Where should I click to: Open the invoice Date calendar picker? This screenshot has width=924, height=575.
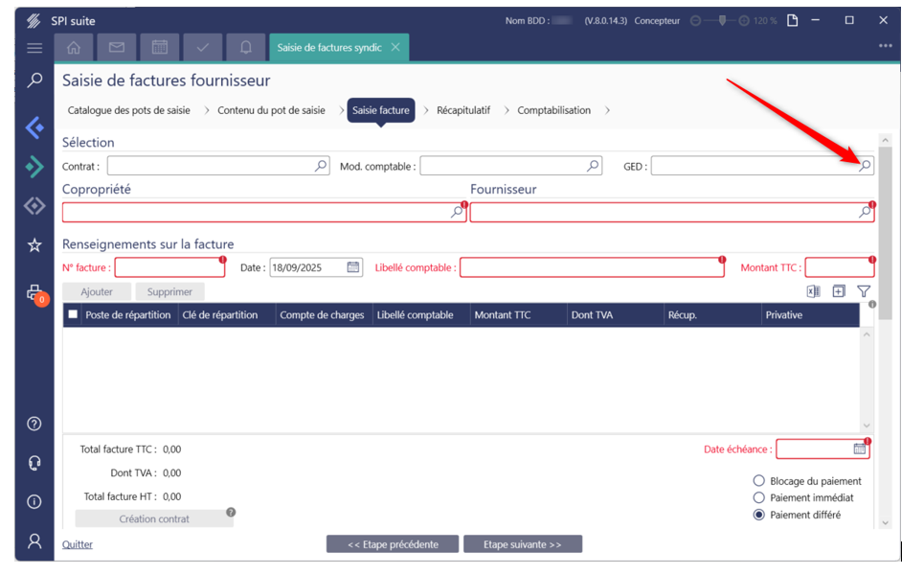click(353, 267)
